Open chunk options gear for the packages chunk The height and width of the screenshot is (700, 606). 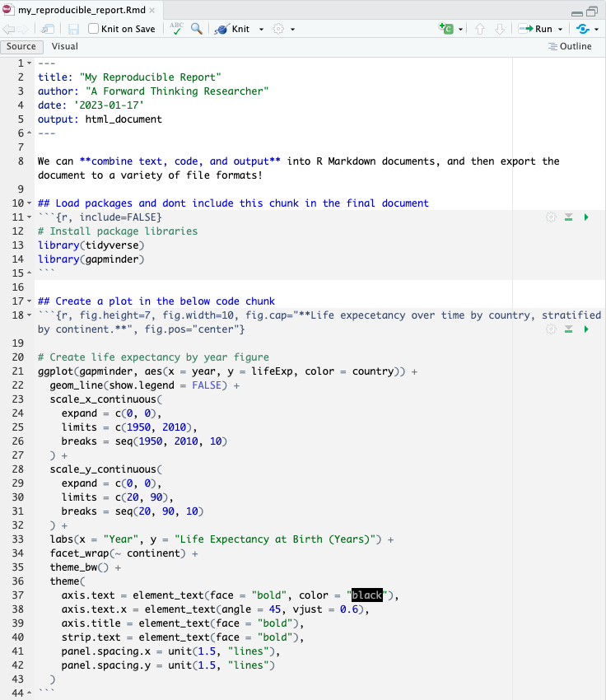(x=550, y=217)
